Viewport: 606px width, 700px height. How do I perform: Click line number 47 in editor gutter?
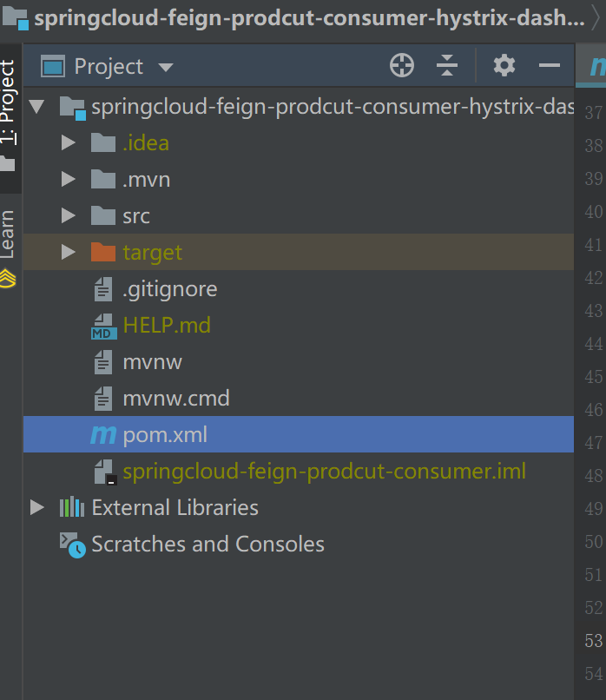point(594,443)
